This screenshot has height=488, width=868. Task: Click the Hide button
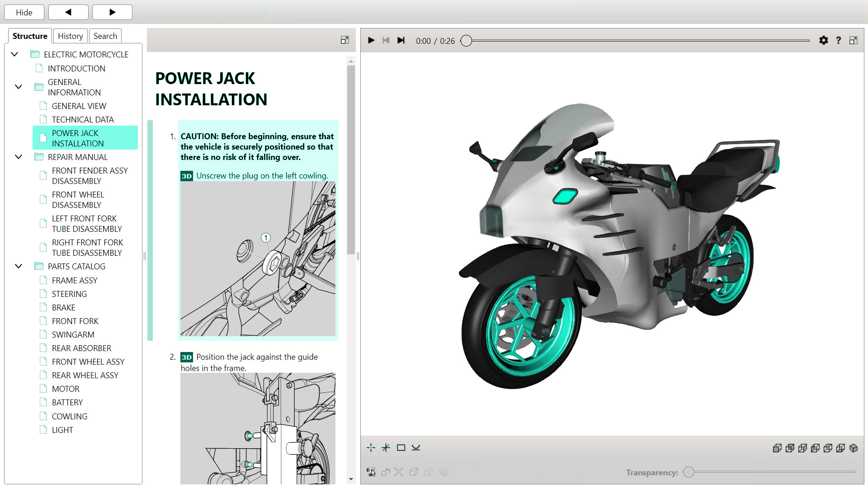24,12
